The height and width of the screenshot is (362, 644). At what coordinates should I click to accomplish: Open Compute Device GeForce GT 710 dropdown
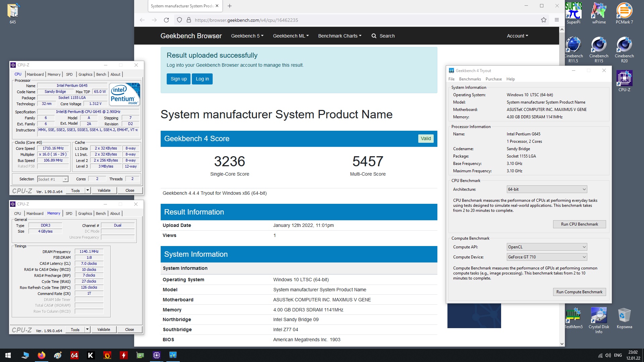547,257
